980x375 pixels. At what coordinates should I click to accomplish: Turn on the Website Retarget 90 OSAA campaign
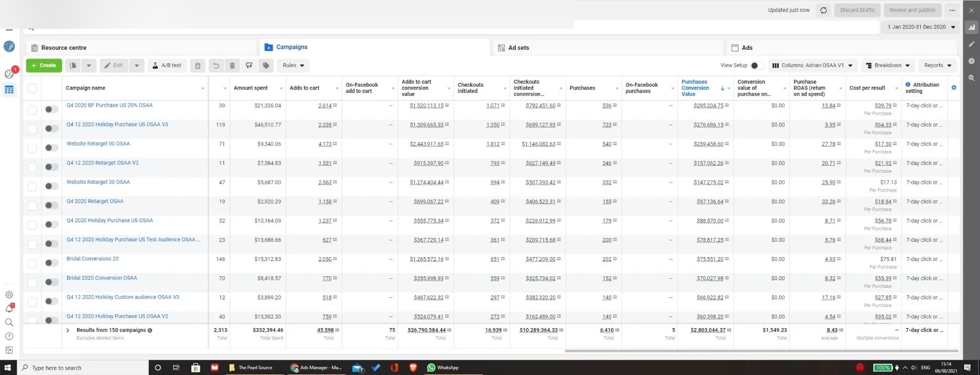(x=51, y=148)
